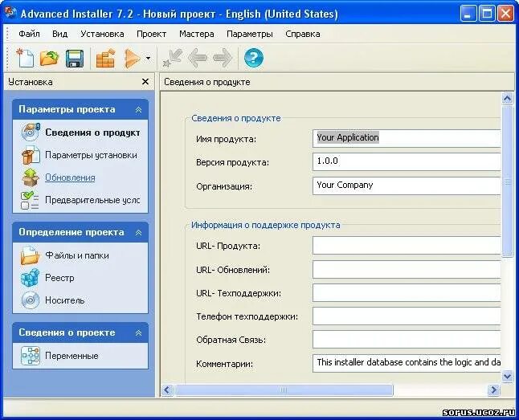Viewport: 519px width, 420px height.
Task: Open the Параметры menu
Action: [x=250, y=34]
